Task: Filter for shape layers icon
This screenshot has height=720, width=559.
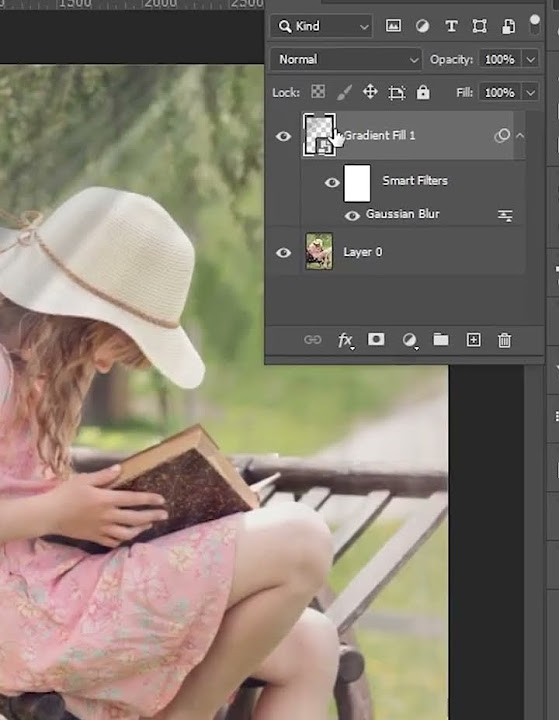Action: point(480,26)
